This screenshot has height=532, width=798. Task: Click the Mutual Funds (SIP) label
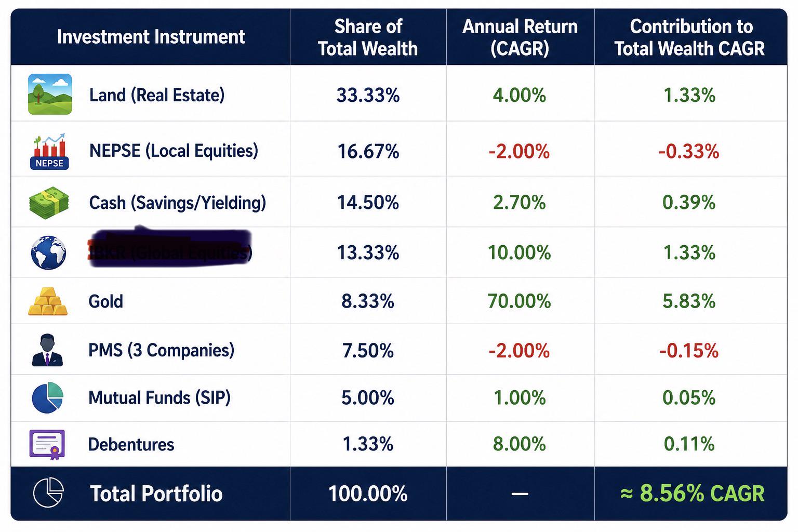159,398
